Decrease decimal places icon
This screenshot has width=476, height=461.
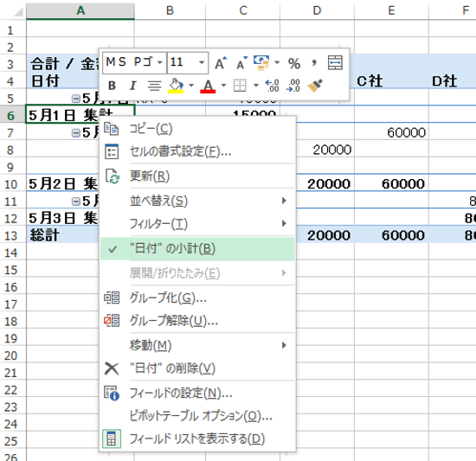point(293,86)
